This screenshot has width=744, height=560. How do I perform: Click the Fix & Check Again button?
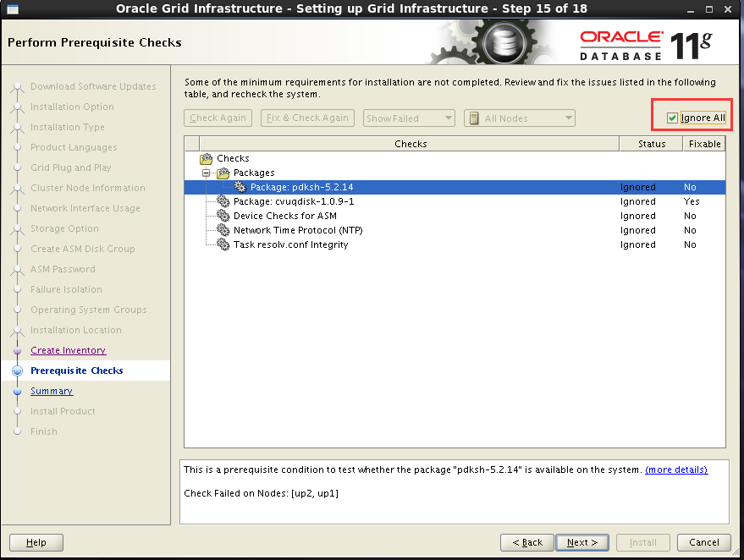(x=307, y=118)
